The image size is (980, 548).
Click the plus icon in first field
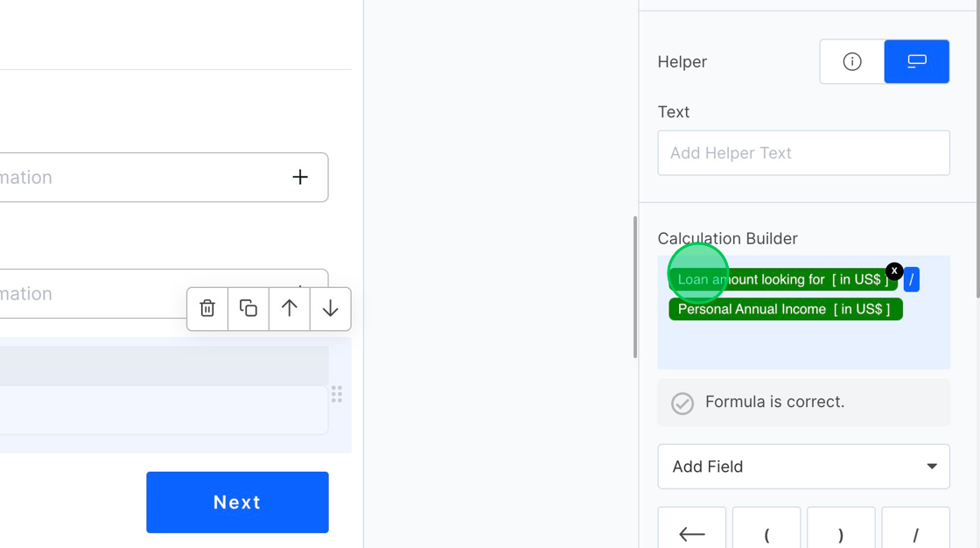pos(300,178)
